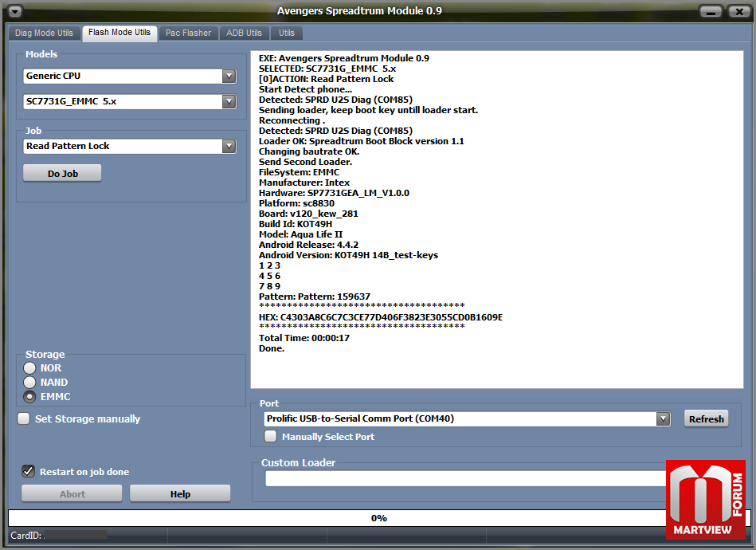Image resolution: width=756 pixels, height=550 pixels.
Task: Select the EMMC storage radio button
Action: tap(29, 397)
